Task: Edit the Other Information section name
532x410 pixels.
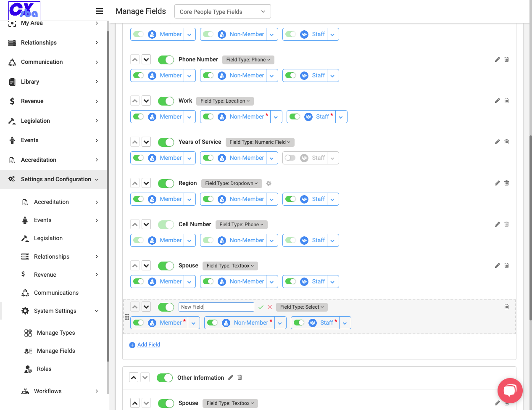Action: coord(231,377)
